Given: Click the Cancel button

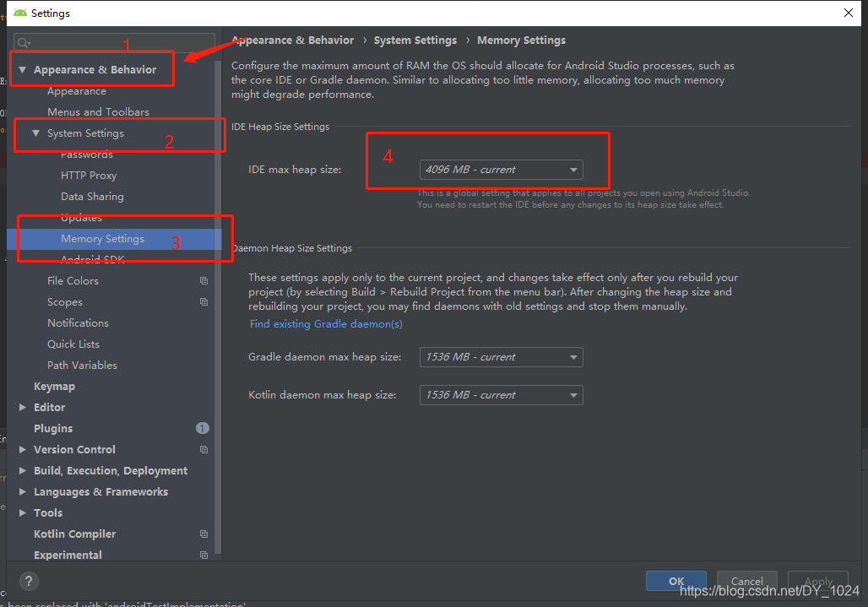Looking at the screenshot, I should point(746,581).
